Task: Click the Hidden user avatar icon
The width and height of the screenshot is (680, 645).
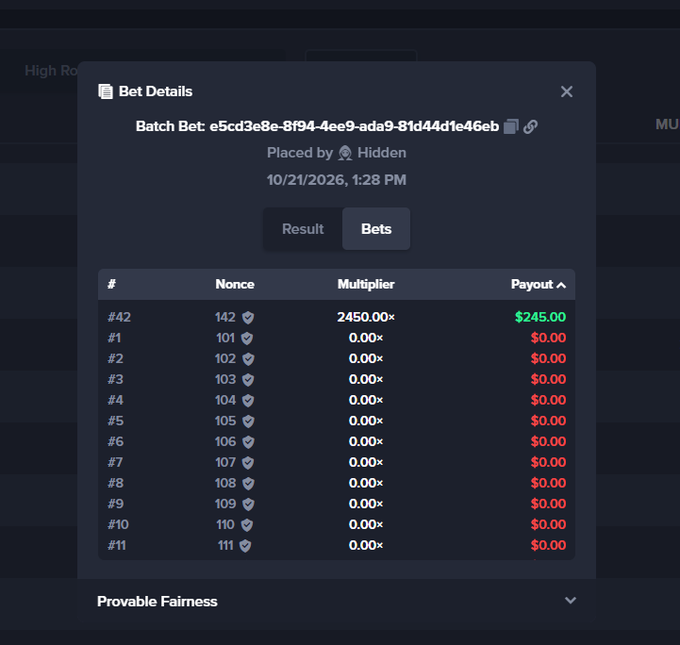Action: click(345, 153)
